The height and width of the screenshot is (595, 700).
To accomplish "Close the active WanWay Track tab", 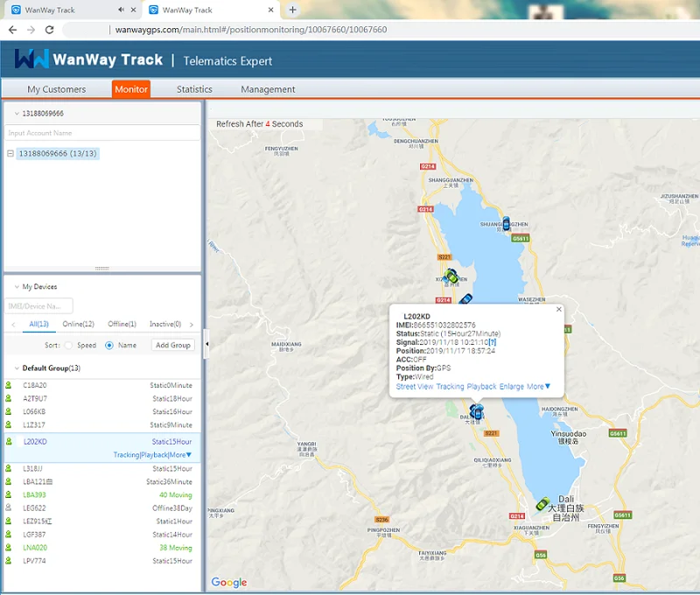I will pos(270,10).
